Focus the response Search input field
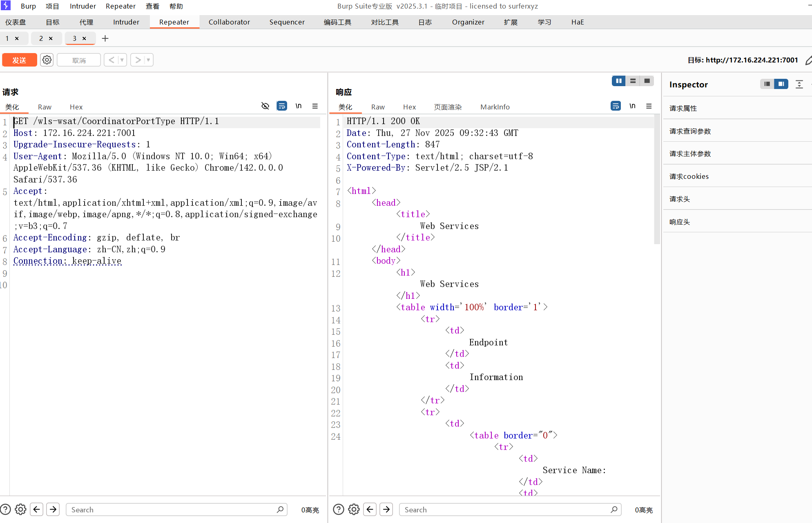Screen dimensions: 812x523 point(506,510)
